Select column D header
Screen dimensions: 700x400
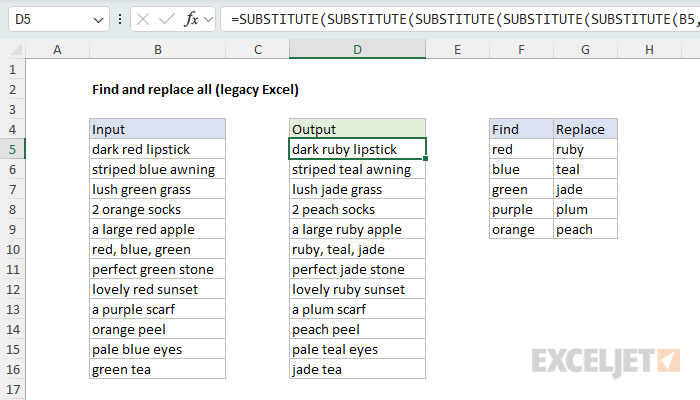click(x=357, y=50)
